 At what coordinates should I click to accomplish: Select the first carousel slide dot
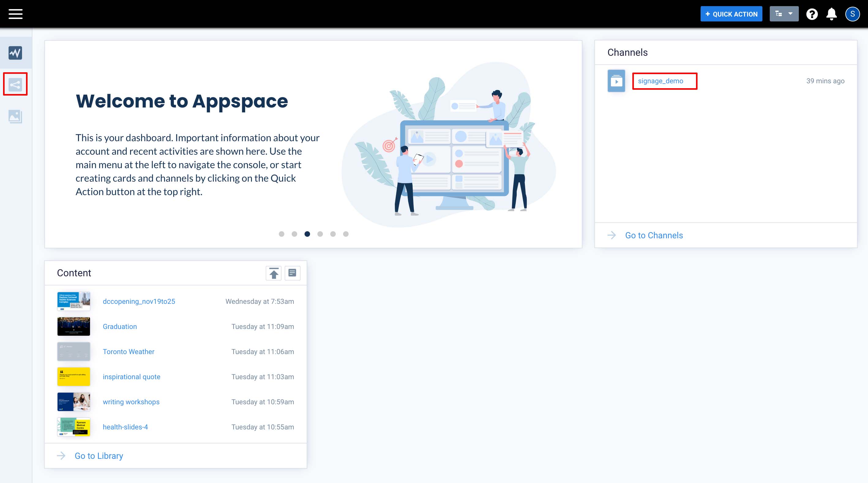[x=281, y=234]
